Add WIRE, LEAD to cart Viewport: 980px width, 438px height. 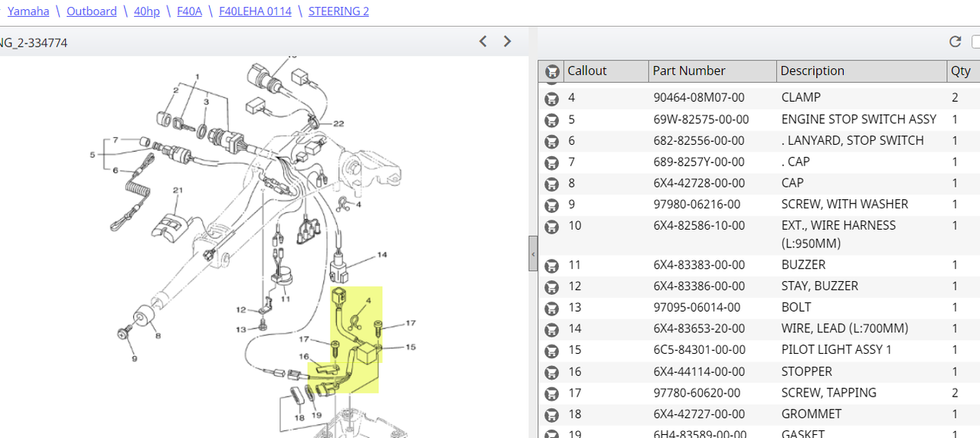point(551,329)
